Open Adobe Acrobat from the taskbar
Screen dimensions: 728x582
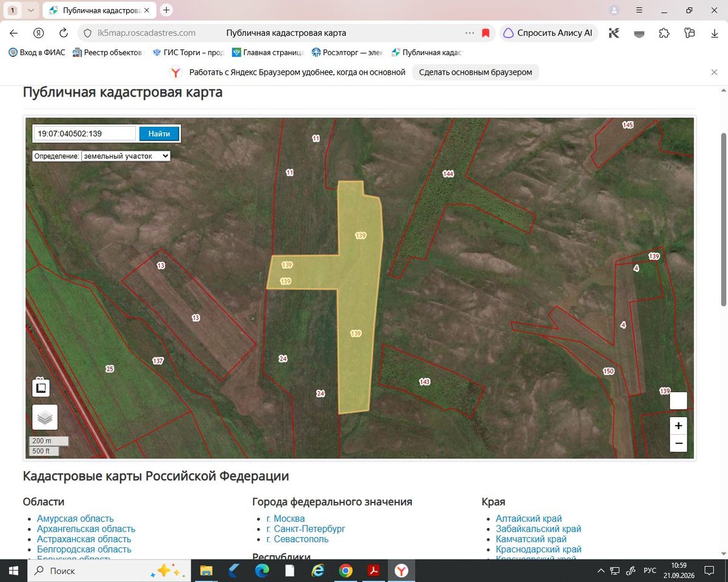[x=374, y=570]
